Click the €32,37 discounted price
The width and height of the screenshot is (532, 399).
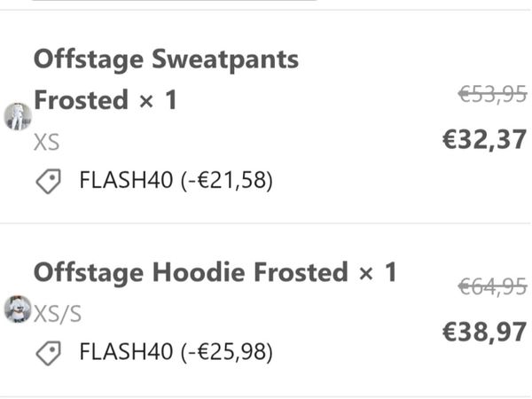[484, 139]
